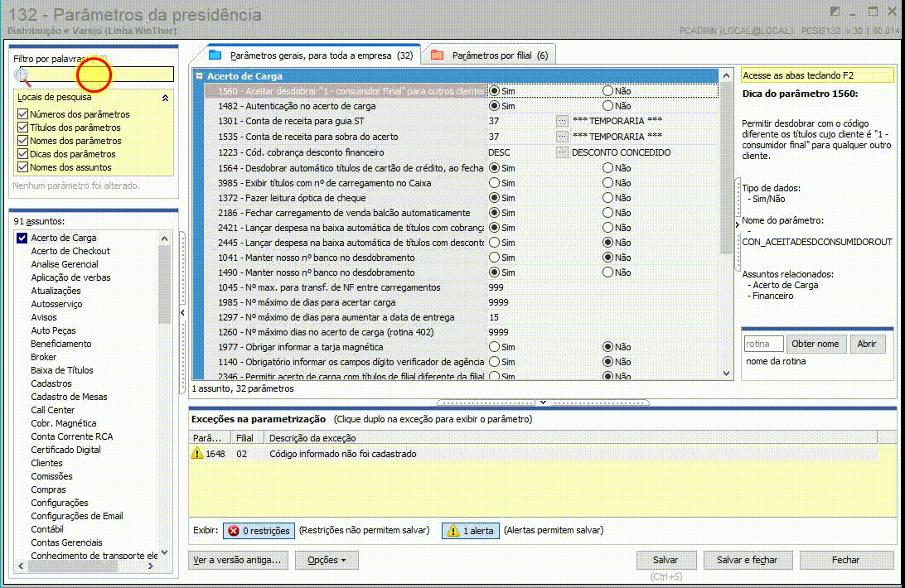Select parameter row 1260 Nº máximo dias
905x588 pixels.
(x=461, y=332)
